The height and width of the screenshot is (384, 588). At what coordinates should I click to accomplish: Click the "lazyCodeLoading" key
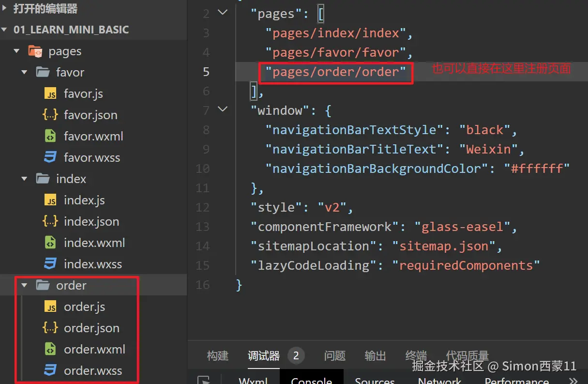(x=313, y=265)
